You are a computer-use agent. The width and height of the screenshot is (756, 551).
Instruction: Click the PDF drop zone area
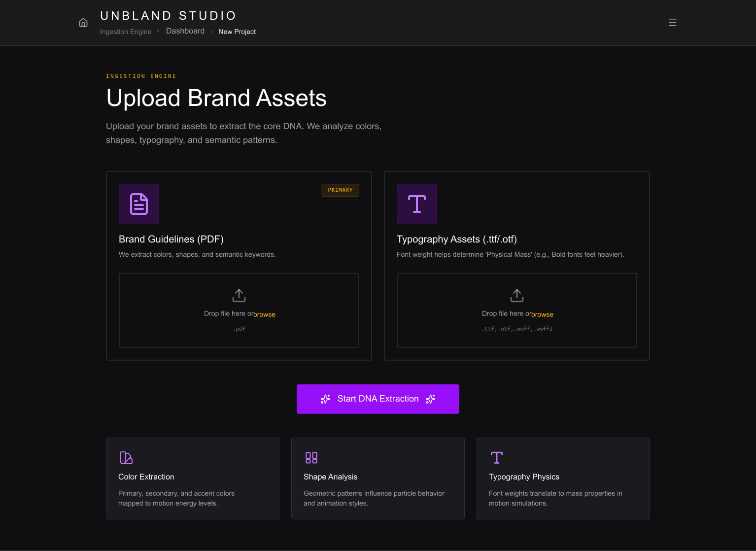(x=239, y=310)
